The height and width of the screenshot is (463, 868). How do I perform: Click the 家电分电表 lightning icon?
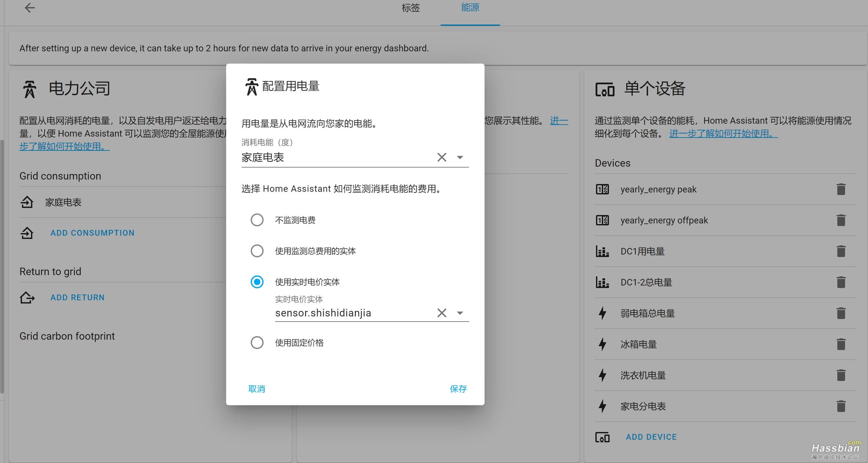pos(602,406)
